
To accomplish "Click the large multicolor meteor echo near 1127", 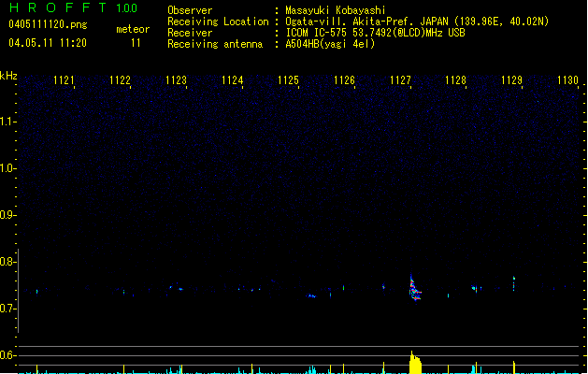I will [x=415, y=288].
